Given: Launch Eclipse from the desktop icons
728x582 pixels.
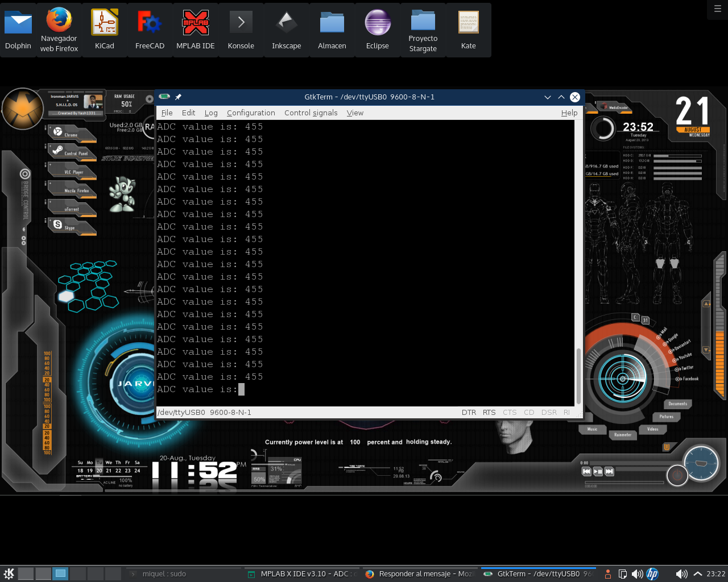Looking at the screenshot, I should pos(378,30).
